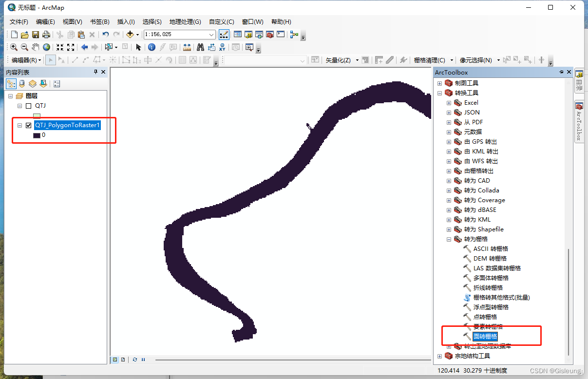This screenshot has height=379, width=588.
Task: Click the Find binoculars icon
Action: click(x=200, y=47)
